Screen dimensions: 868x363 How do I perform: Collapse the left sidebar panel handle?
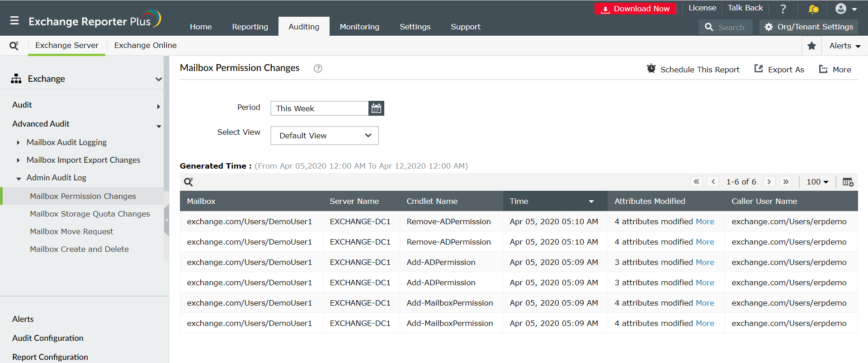pyautogui.click(x=166, y=220)
